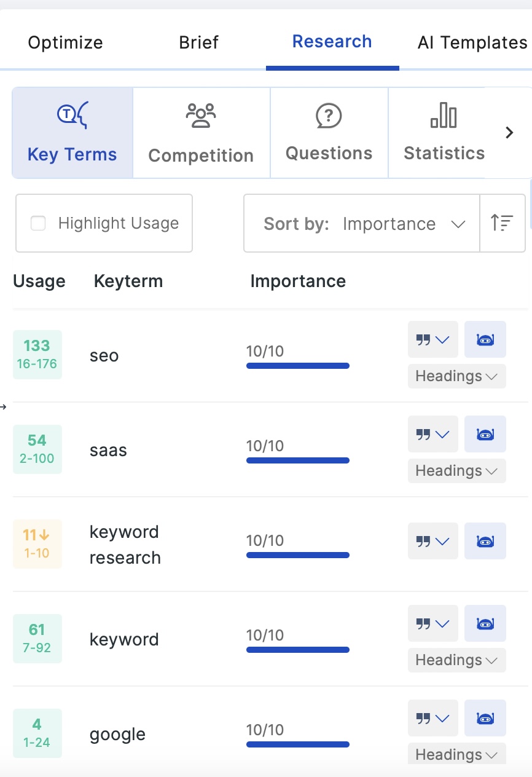Screen dimensions: 532x777
Task: Click the AI robot icon for google
Action: (485, 718)
